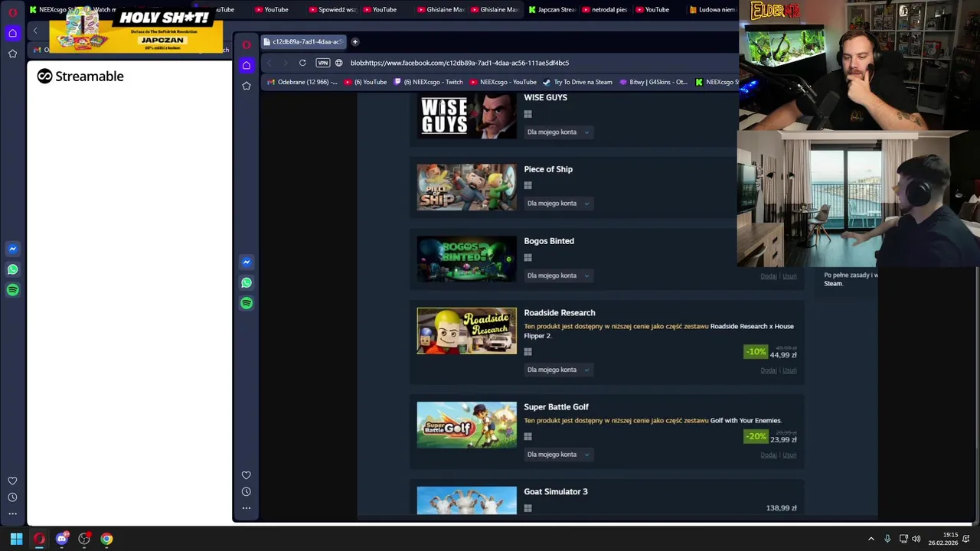Switch to 'Spowiedź' YouTube tab
980x551 pixels.
(x=333, y=10)
